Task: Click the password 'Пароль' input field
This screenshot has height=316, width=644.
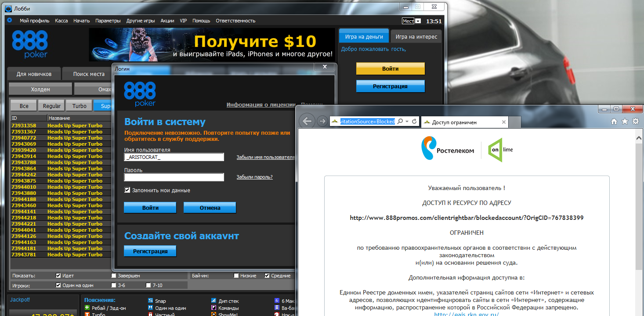Action: click(x=174, y=177)
